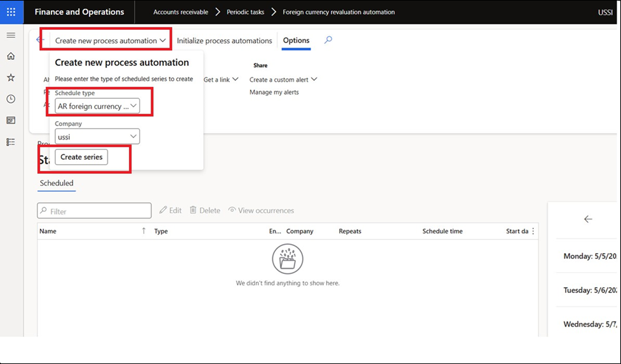Select the Scheduled tab
Viewport: 621px width, 364px height.
[x=57, y=183]
